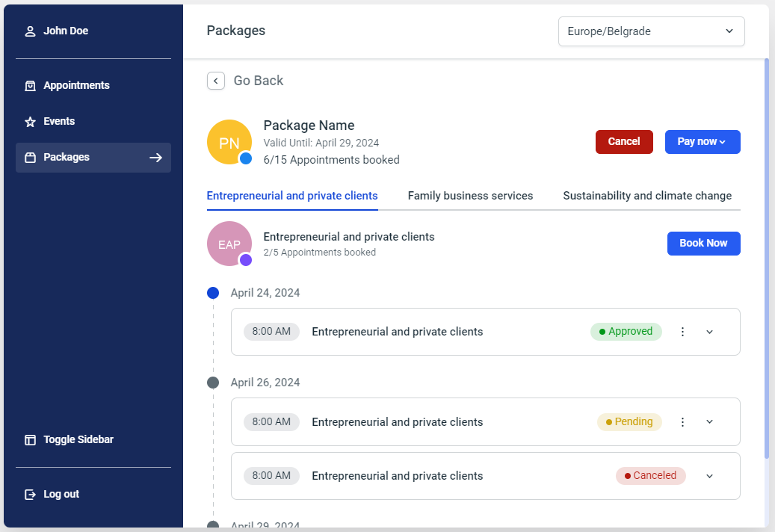Click the green Approved status badge
The image size is (775, 532).
tap(626, 332)
